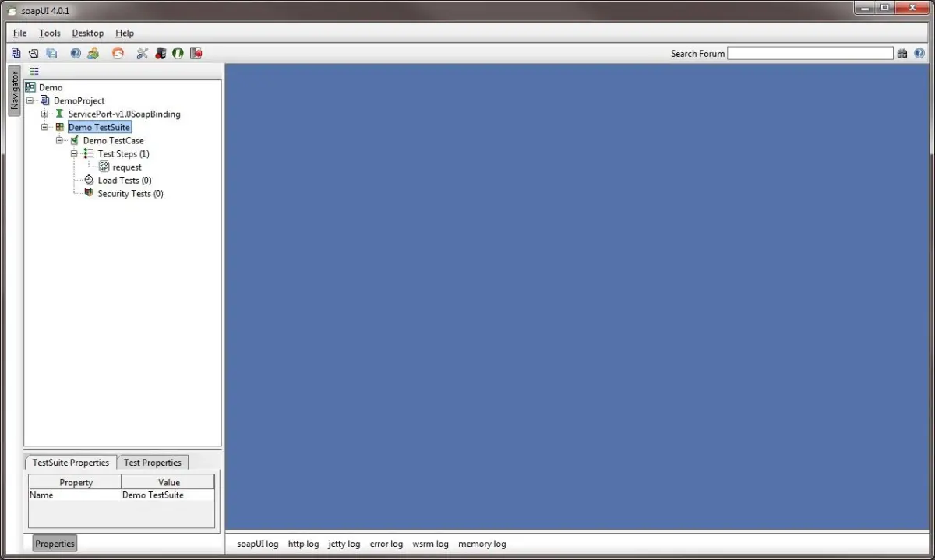The image size is (935, 560).
Task: Click the Properties button at bottom
Action: [55, 544]
